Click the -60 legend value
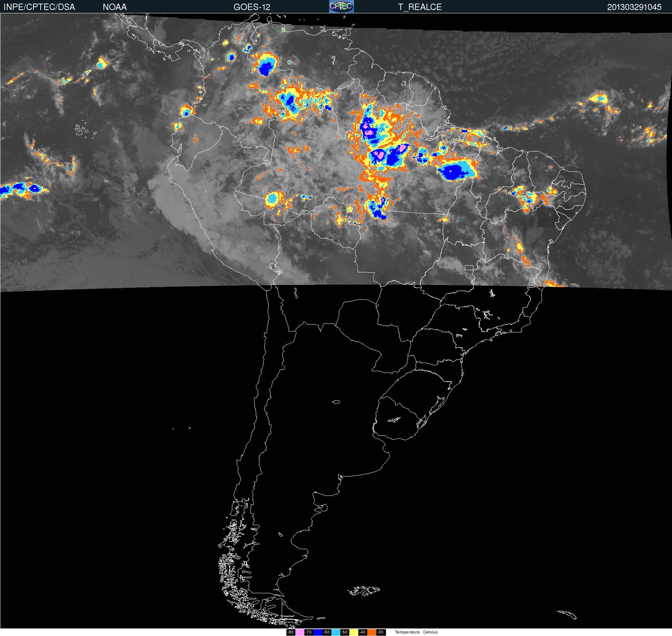This screenshot has height=636, width=672. pos(326,632)
